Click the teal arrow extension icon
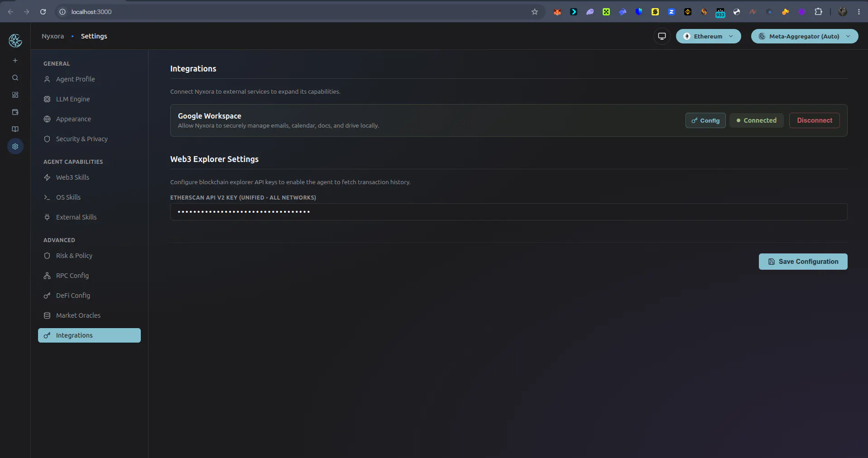Screen dimensions: 868x458 (574, 12)
